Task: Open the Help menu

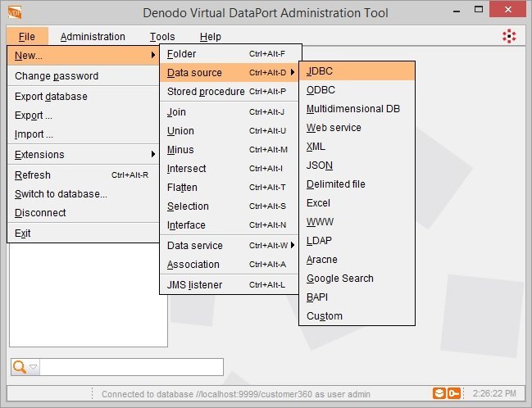Action: (211, 36)
